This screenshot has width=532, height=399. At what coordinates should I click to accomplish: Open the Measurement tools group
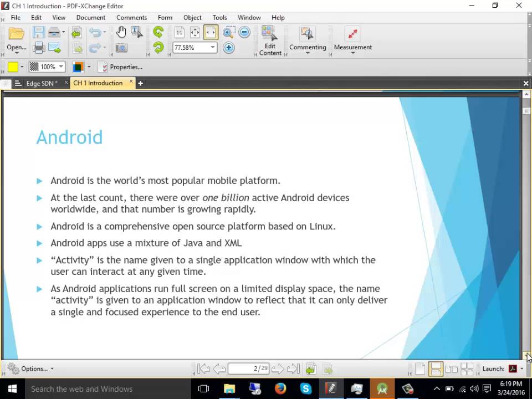[x=353, y=40]
